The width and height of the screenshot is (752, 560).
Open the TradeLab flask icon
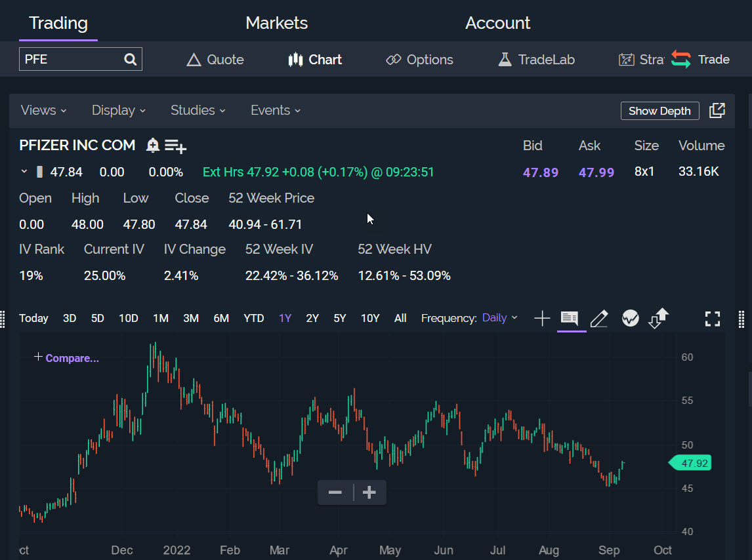(x=505, y=60)
